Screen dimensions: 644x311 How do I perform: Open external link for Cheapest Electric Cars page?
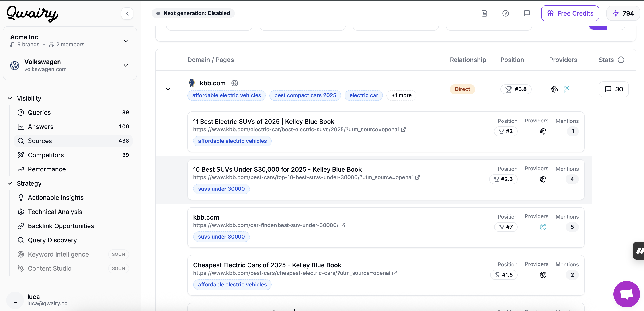coord(394,273)
